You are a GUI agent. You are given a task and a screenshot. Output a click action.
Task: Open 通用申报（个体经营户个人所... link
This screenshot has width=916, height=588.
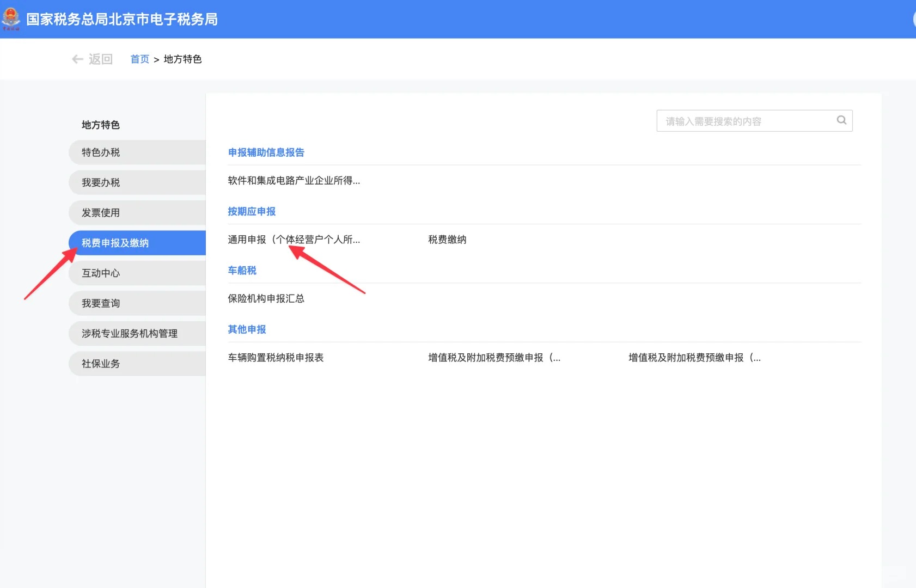pos(294,240)
